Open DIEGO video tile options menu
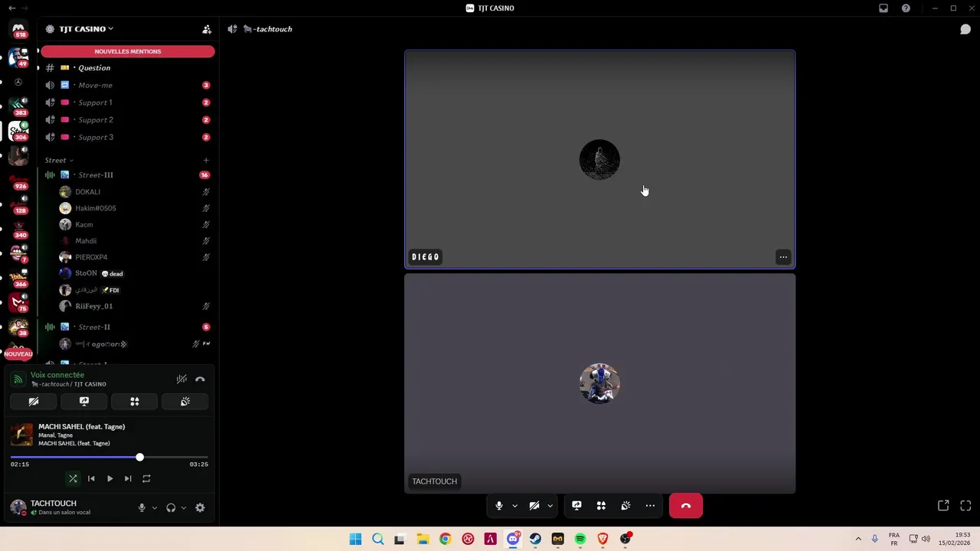Screen dimensions: 980x551 click(783, 257)
